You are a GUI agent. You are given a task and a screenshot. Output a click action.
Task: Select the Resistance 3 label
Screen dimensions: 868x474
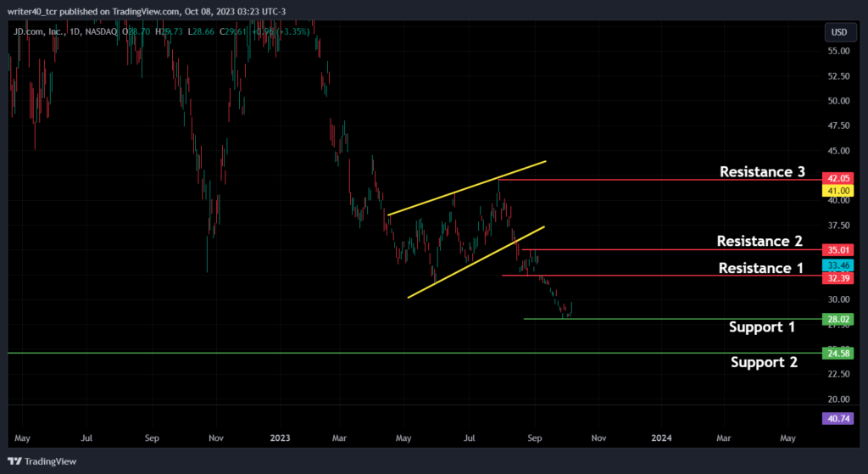(762, 171)
